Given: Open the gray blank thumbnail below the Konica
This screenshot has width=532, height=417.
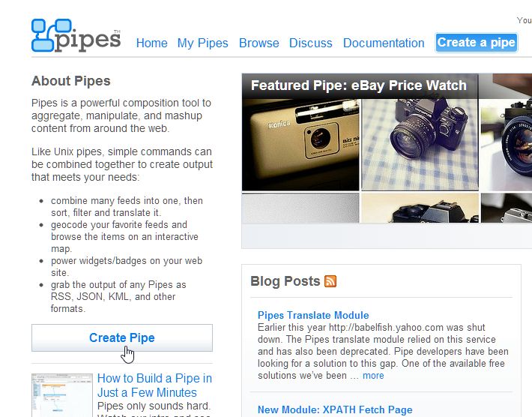Looking at the screenshot, I should (300, 208).
